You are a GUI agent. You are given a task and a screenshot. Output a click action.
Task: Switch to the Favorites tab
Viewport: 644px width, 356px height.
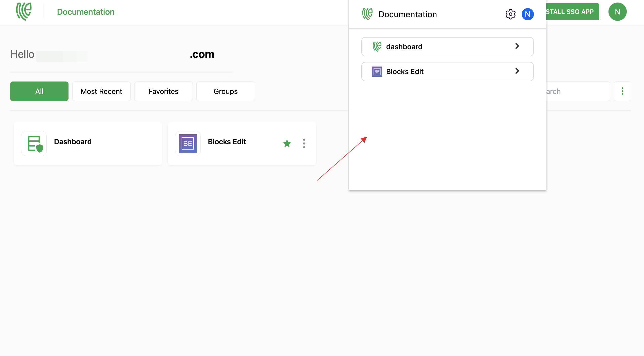point(164,91)
